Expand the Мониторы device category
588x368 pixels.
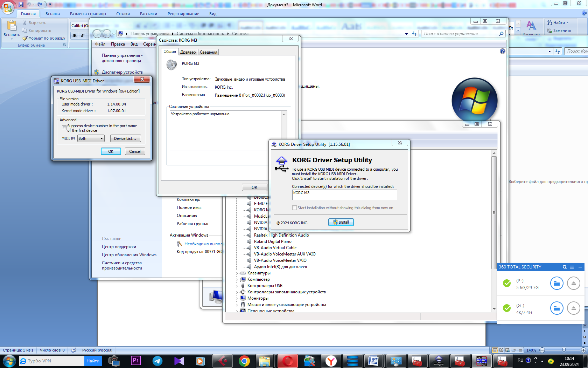pos(237,299)
